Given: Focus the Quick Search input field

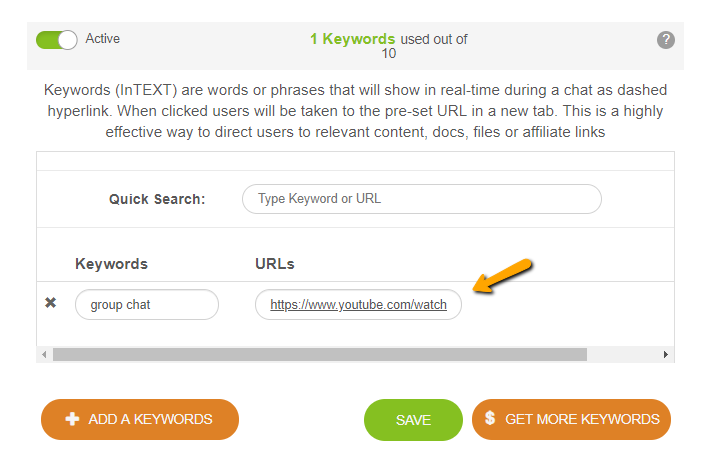Looking at the screenshot, I should [421, 199].
